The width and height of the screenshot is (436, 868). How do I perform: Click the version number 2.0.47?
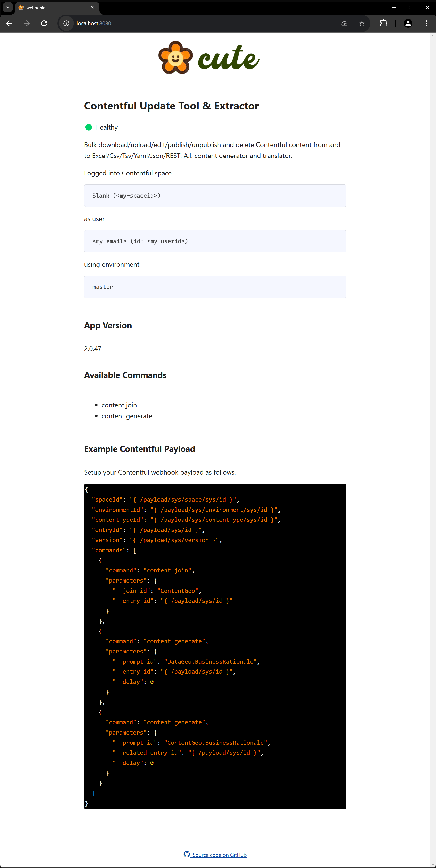(93, 349)
